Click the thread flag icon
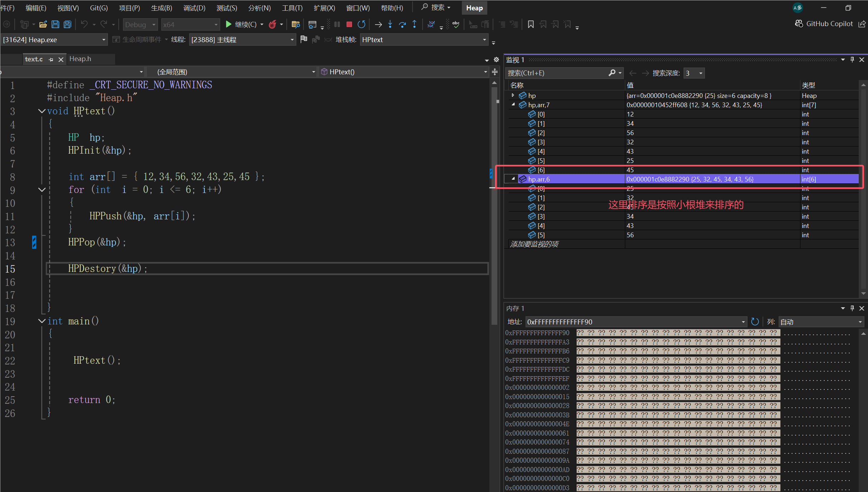 [304, 39]
